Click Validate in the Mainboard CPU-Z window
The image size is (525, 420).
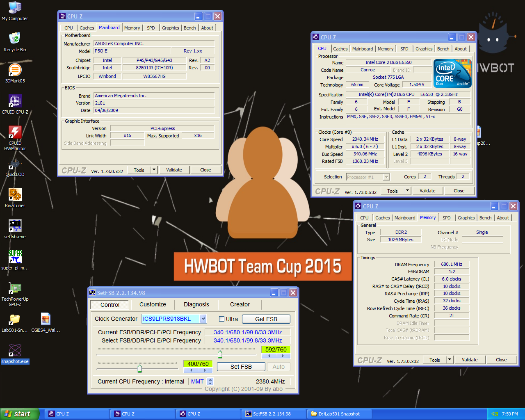(x=174, y=170)
